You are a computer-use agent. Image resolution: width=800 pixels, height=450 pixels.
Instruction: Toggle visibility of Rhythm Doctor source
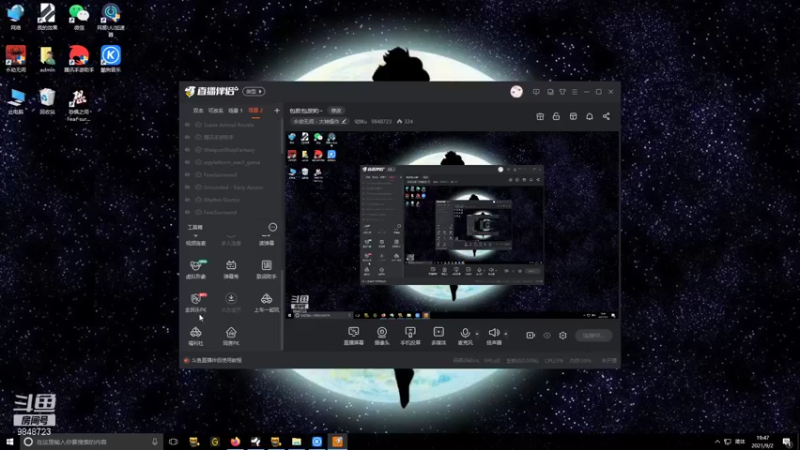point(187,200)
